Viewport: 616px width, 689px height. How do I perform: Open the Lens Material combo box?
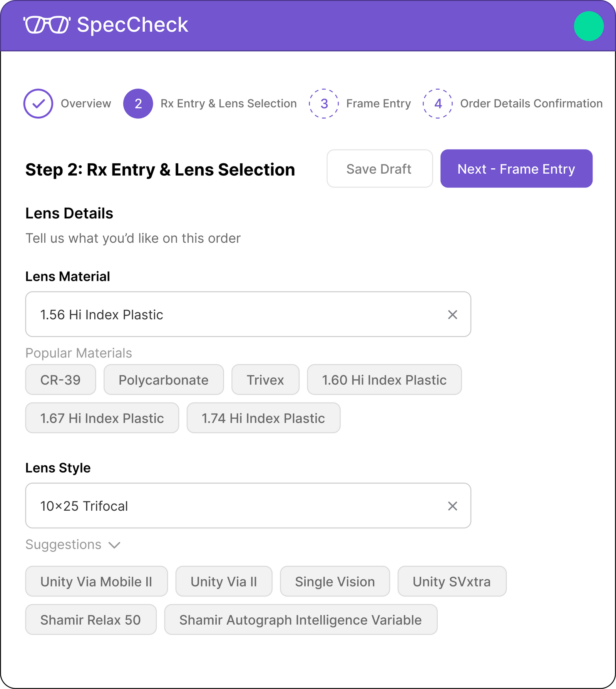(231, 315)
